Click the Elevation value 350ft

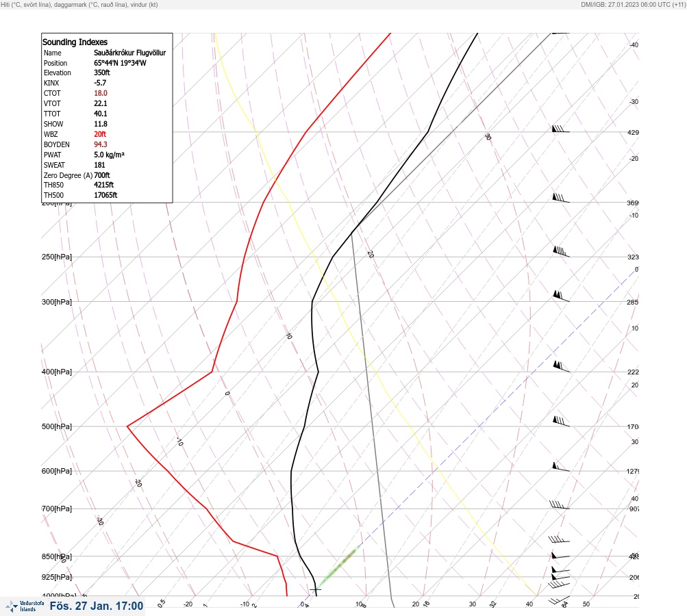point(101,73)
